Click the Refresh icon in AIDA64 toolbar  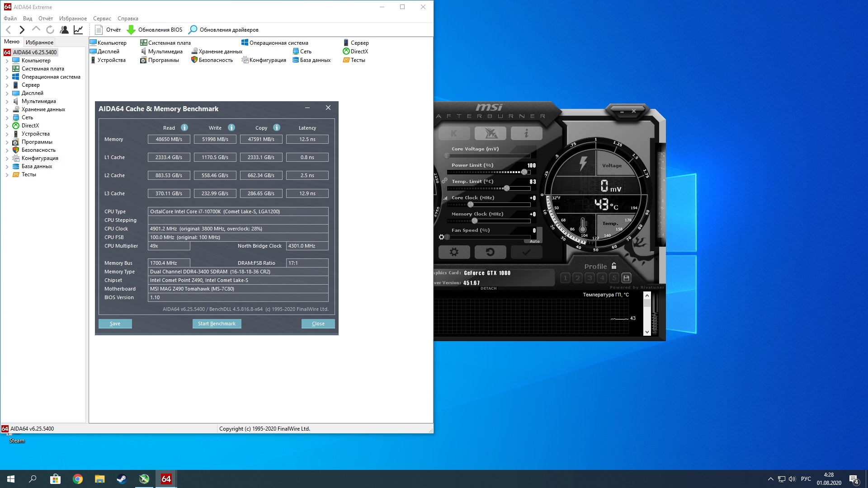[x=50, y=30]
